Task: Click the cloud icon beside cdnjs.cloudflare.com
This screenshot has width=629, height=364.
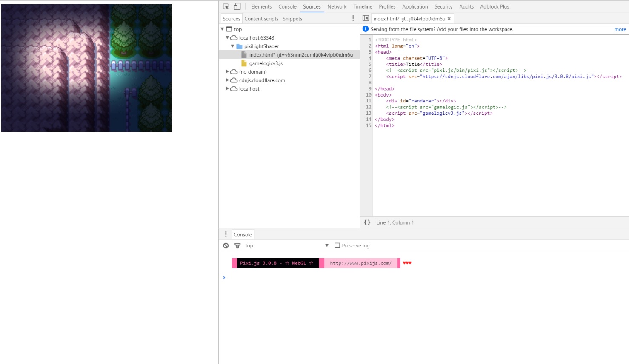Action: point(234,80)
